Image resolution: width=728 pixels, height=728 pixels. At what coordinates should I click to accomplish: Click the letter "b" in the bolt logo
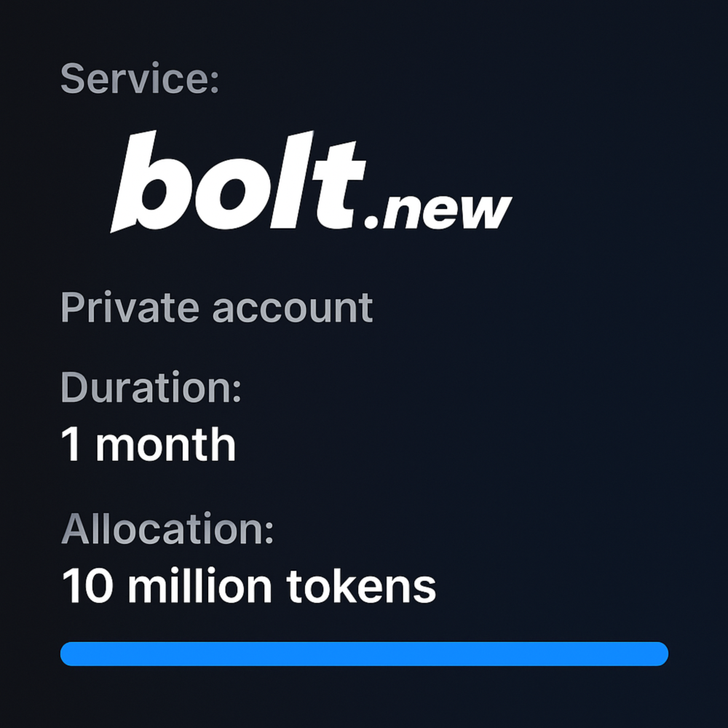pos(149,182)
